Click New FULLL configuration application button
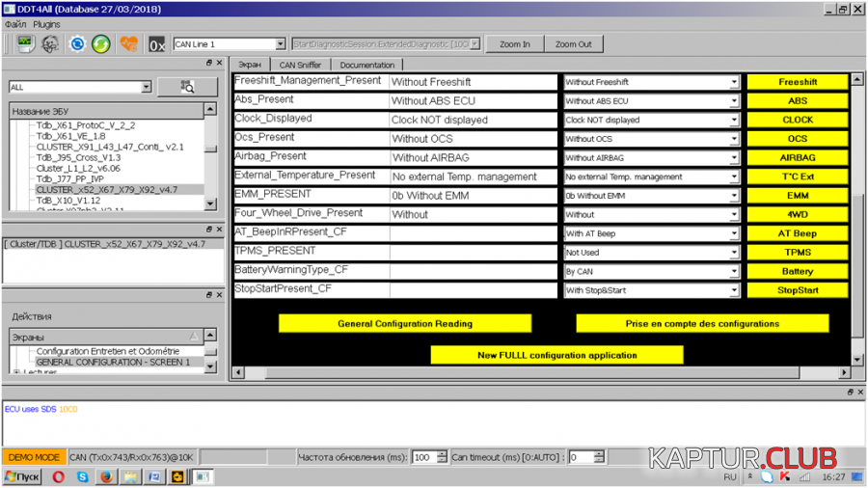 (556, 355)
